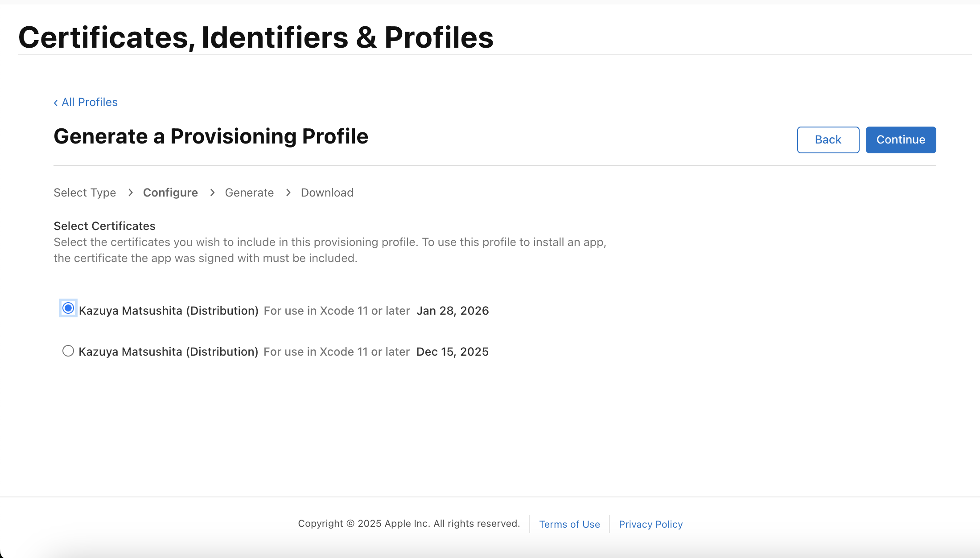Screen dimensions: 980x558
Task: Select the certificate expiring Jan 28, 2026
Action: click(x=68, y=308)
